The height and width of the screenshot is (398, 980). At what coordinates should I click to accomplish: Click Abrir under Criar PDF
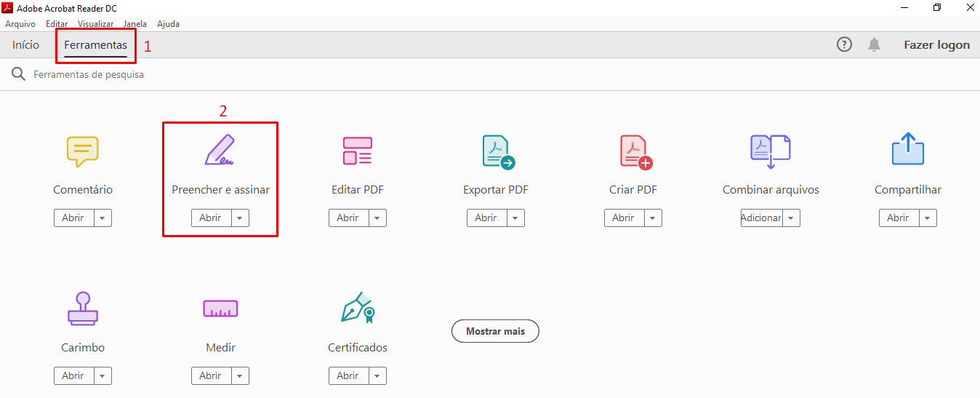click(x=624, y=218)
